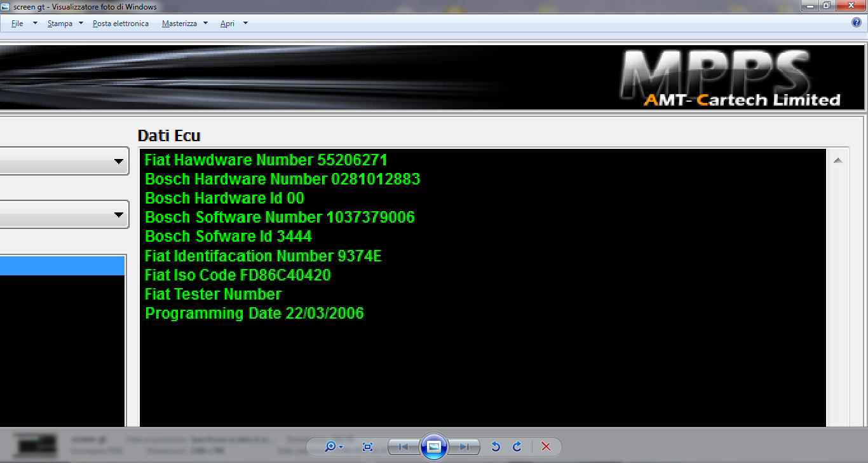Click the 'Fiat Tester Number' line

tap(214, 294)
